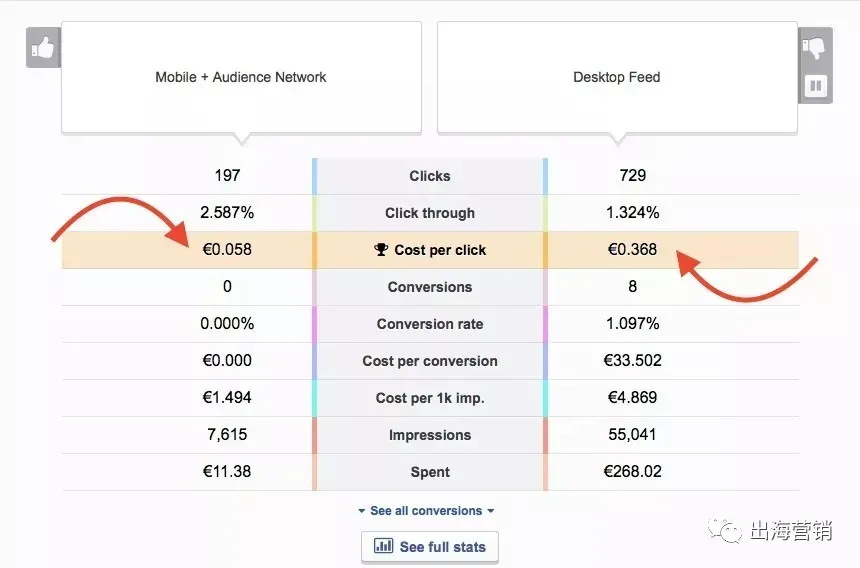860x568 pixels.
Task: Open See full stats button
Action: point(430,547)
